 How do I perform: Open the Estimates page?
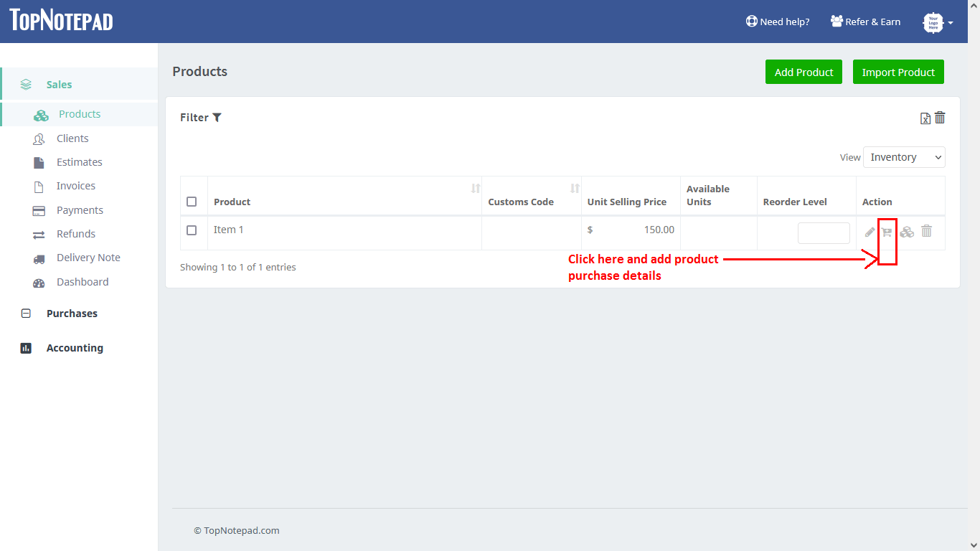point(80,162)
